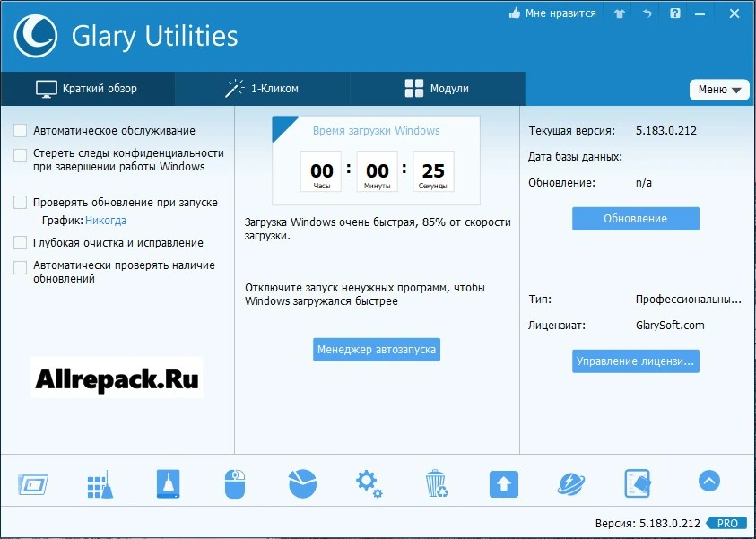This screenshot has width=756, height=539.
Task: Click the Glary Utilities crescent logo
Action: [35, 36]
